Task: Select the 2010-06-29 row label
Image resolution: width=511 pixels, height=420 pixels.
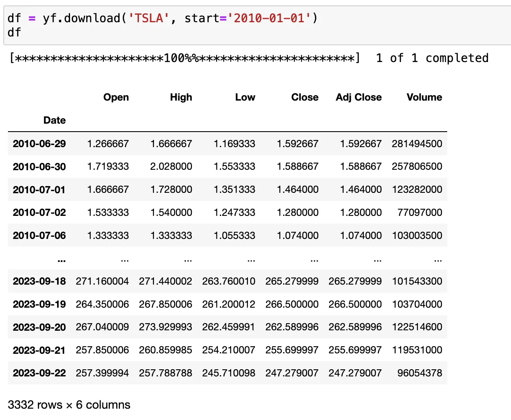Action: (39, 144)
